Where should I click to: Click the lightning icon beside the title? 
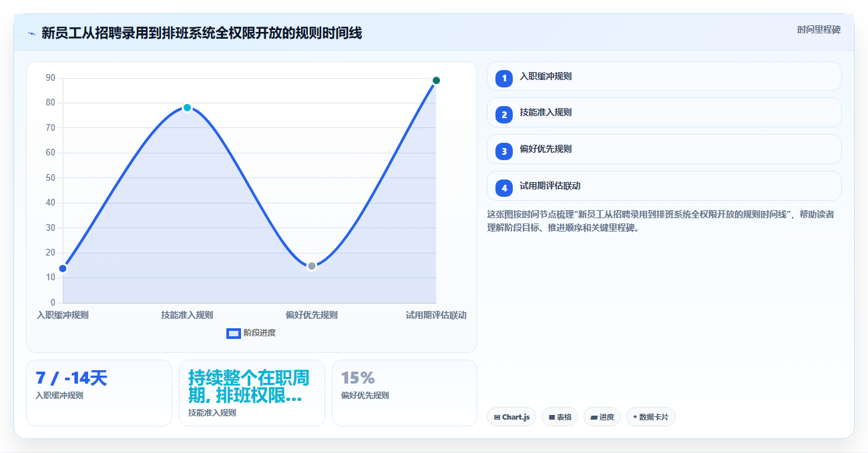(31, 33)
